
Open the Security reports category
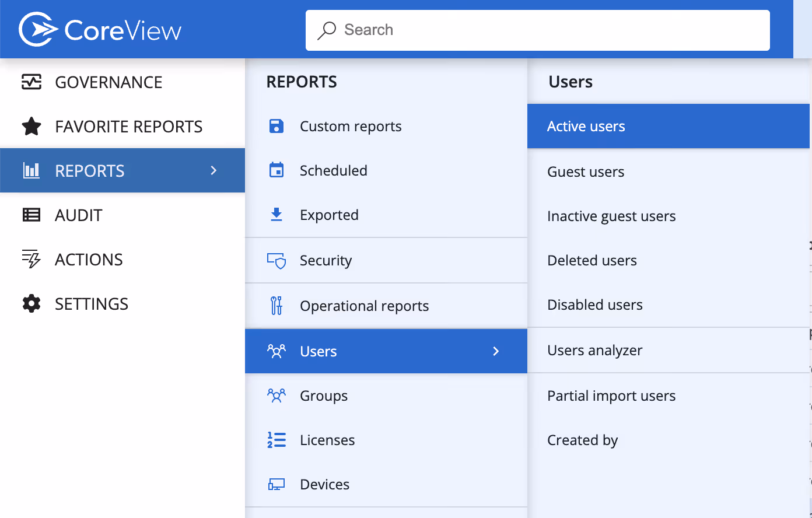point(386,260)
